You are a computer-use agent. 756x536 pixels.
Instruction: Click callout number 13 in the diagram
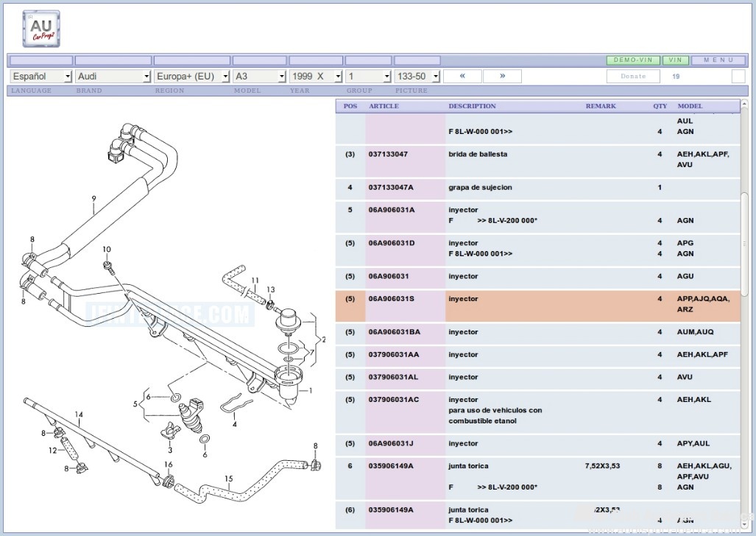point(270,290)
